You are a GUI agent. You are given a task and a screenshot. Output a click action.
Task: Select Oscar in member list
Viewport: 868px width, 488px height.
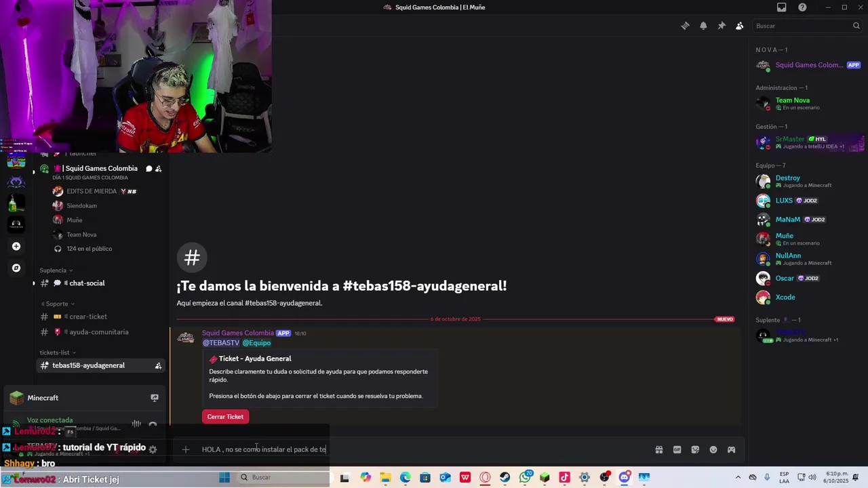click(809, 278)
